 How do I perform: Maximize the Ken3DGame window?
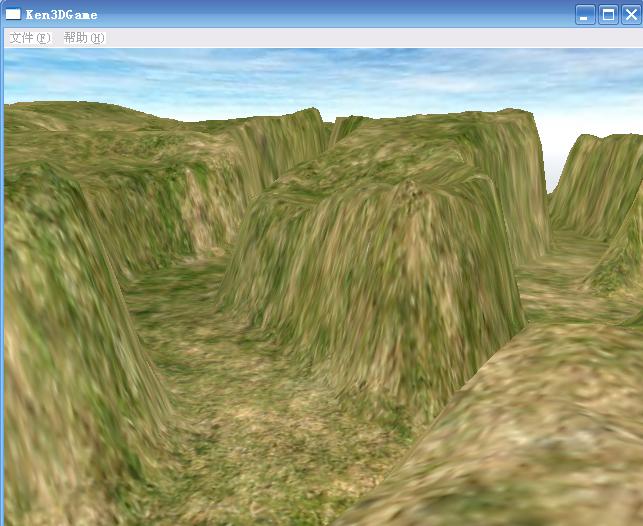608,15
